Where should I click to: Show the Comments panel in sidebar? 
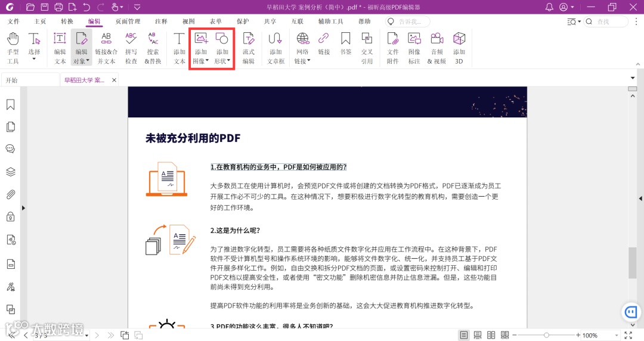pos(11,148)
